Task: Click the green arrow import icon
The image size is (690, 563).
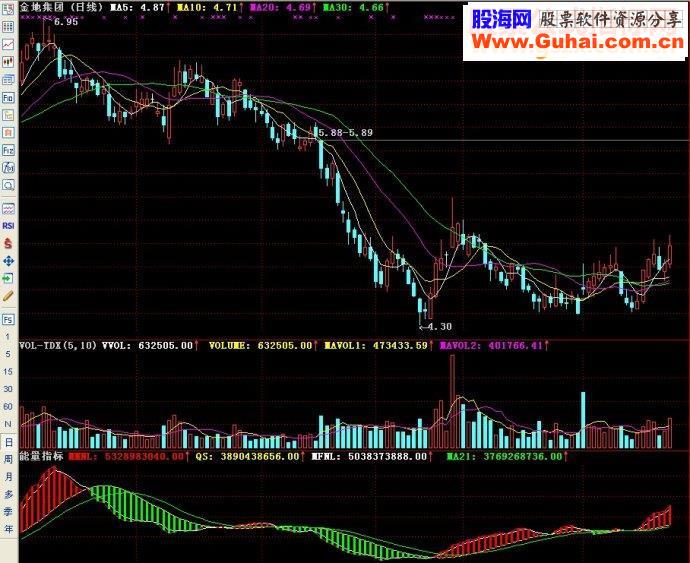Action: click(x=8, y=278)
